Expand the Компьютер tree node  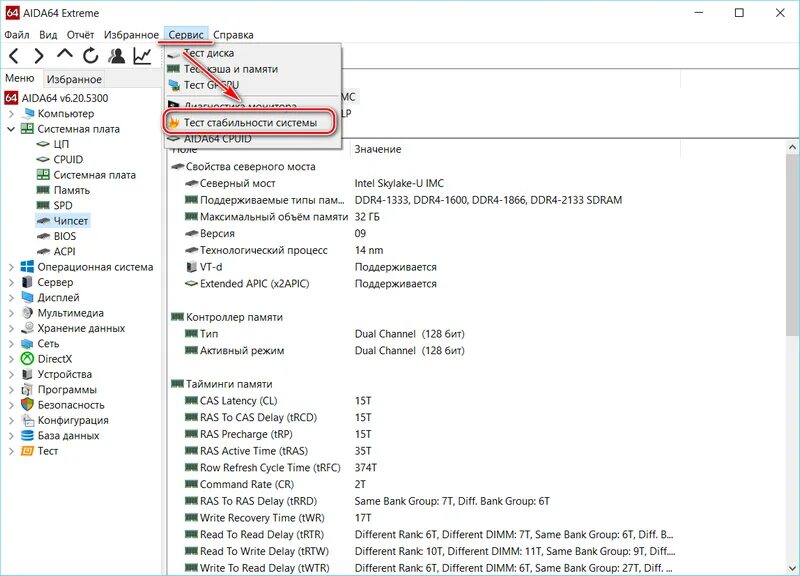tap(11, 113)
